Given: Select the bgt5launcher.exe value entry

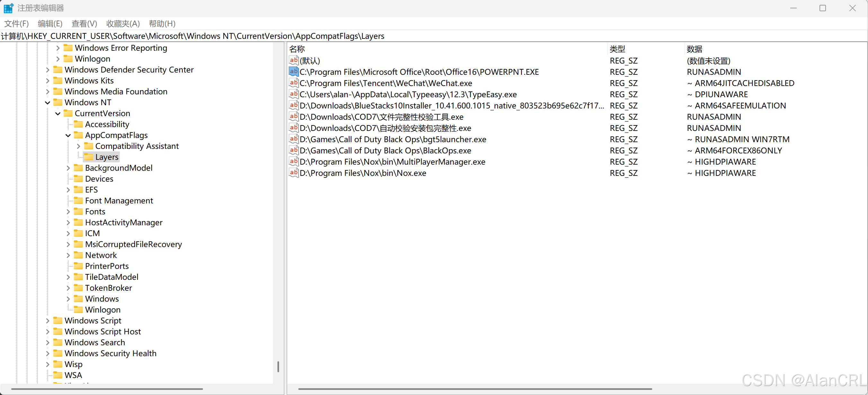Looking at the screenshot, I should tap(392, 139).
